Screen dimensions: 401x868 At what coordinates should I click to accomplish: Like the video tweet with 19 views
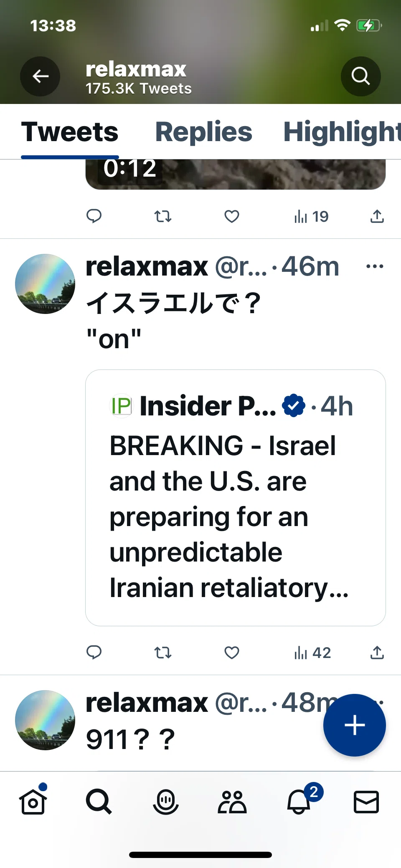pos(232,216)
